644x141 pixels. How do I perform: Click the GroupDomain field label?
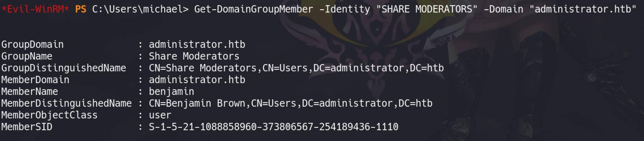point(32,44)
